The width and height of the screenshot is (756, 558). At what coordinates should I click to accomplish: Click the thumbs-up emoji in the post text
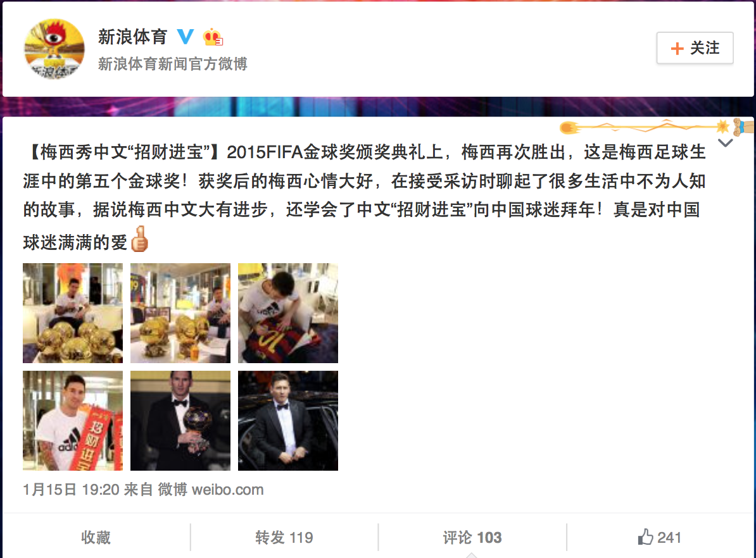(139, 239)
